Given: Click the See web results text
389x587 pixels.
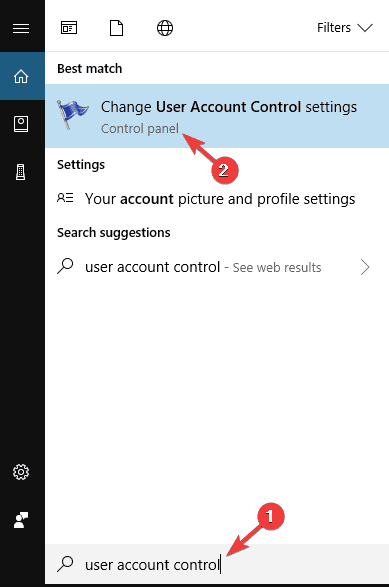Looking at the screenshot, I should point(277,268).
